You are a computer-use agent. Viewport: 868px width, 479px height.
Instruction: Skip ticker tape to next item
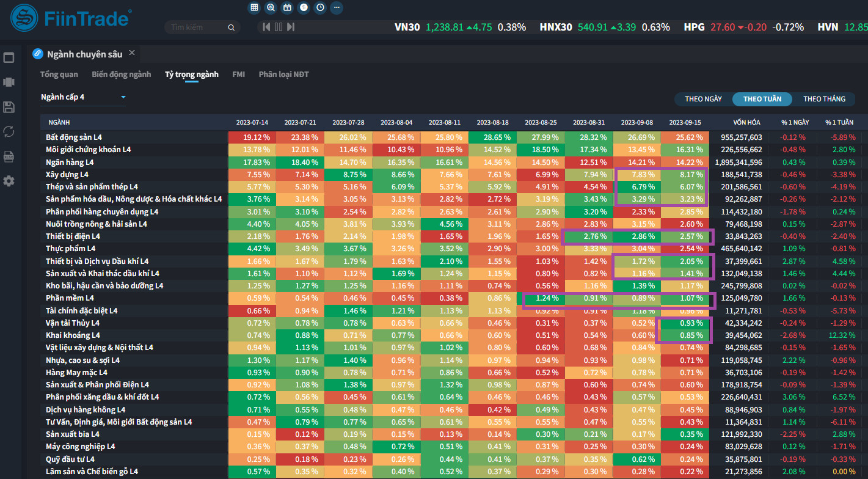[291, 27]
